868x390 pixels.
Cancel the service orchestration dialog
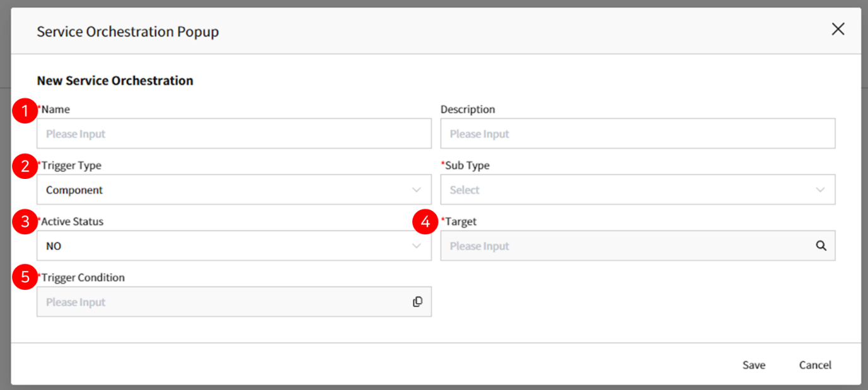tap(815, 365)
